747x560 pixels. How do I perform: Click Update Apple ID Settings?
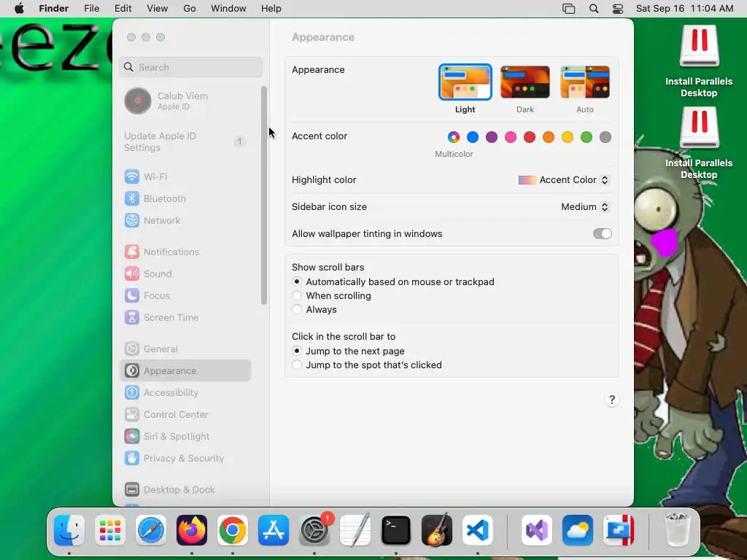click(x=185, y=141)
